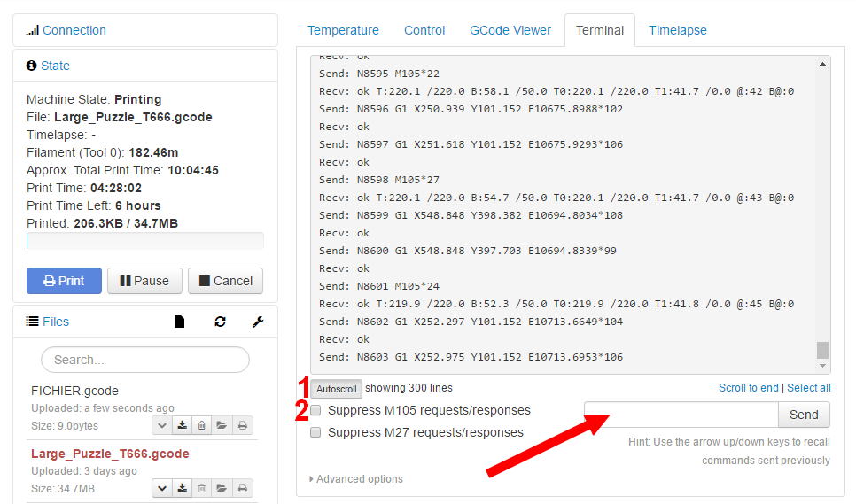Load FICHIER.gcode with the folder icon
The height and width of the screenshot is (504, 856).
tap(222, 425)
